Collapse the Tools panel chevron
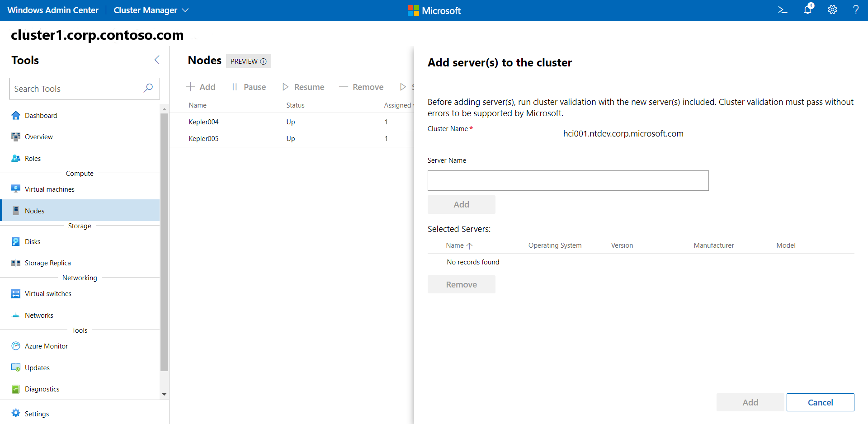Viewport: 868px width, 424px height. point(157,60)
